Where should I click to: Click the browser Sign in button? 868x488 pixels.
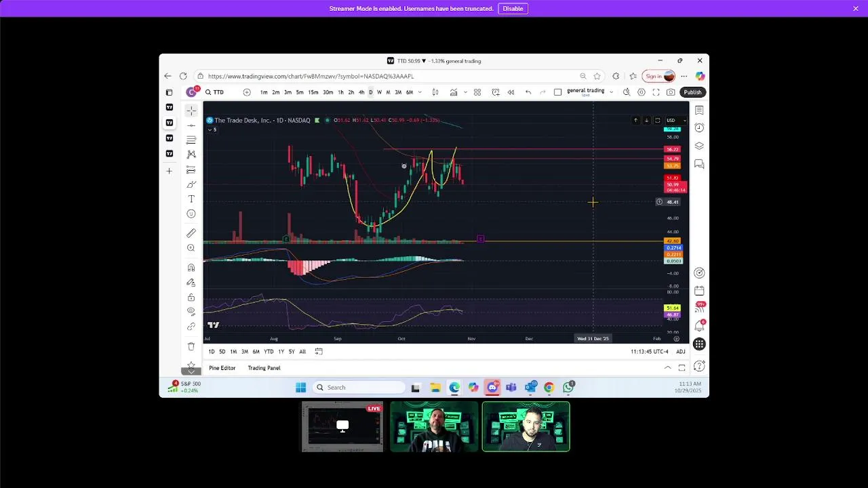click(x=660, y=76)
